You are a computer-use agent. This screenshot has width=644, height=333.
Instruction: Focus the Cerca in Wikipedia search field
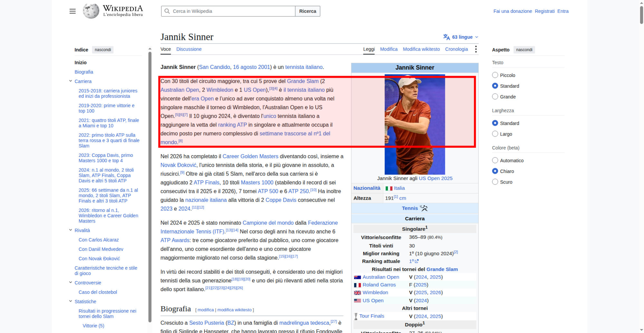[x=228, y=11]
